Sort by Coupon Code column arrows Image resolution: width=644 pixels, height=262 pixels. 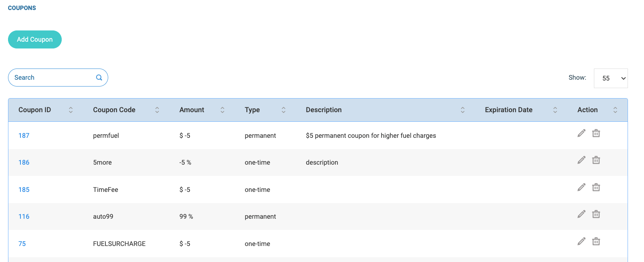pyautogui.click(x=157, y=110)
